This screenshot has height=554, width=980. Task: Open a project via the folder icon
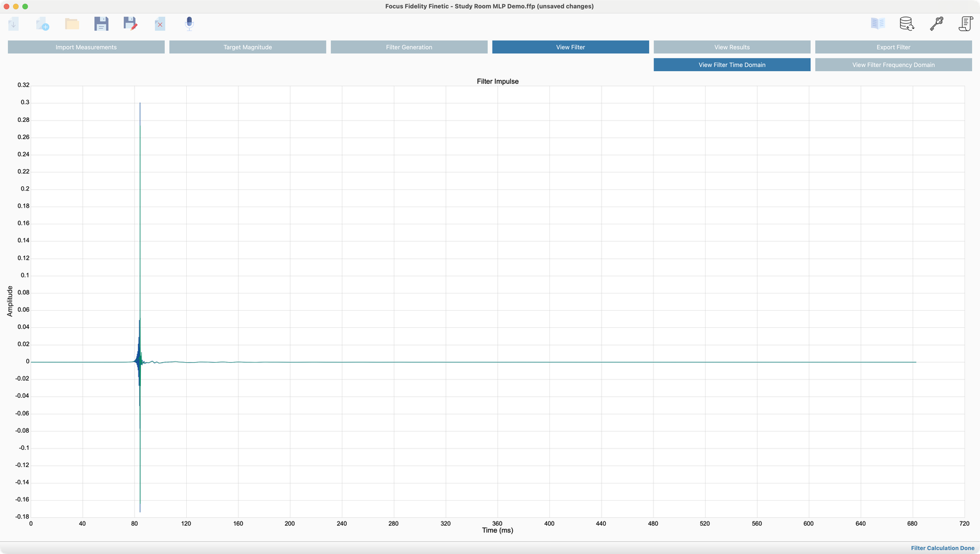pos(72,24)
